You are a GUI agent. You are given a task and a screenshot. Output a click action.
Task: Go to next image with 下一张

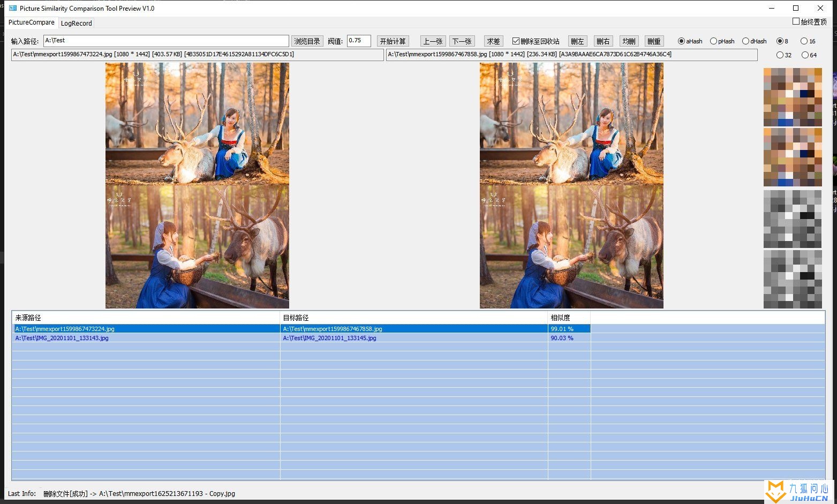coord(462,41)
